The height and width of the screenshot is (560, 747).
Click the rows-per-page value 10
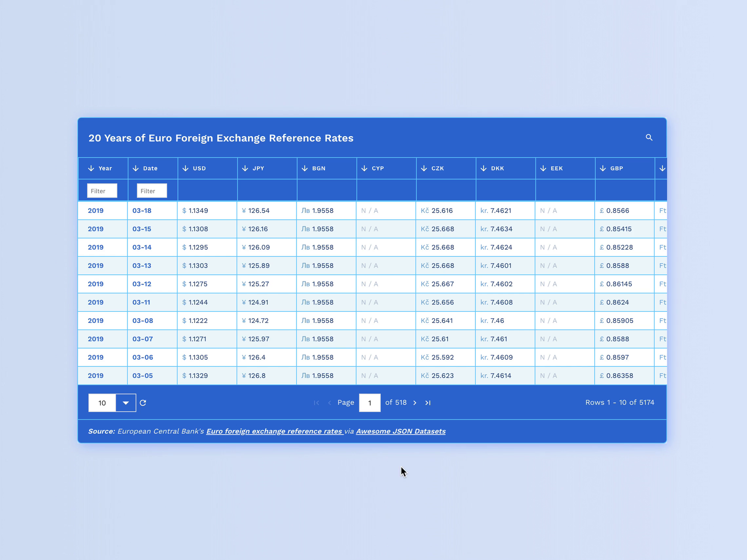[x=102, y=403]
